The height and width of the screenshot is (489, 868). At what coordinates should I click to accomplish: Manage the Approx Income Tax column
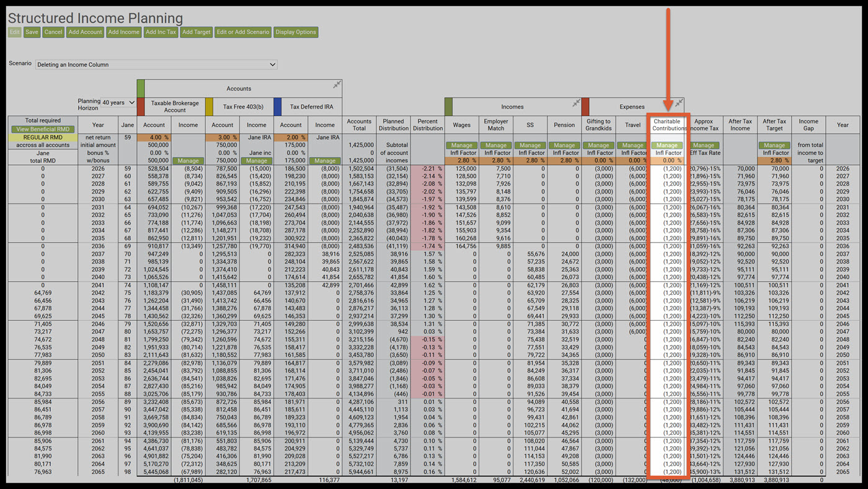[x=704, y=145]
